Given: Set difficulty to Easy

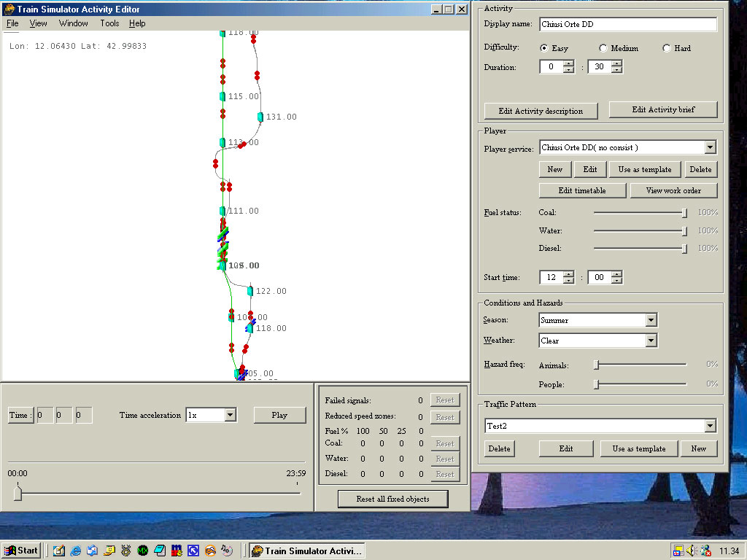Looking at the screenshot, I should pos(543,48).
